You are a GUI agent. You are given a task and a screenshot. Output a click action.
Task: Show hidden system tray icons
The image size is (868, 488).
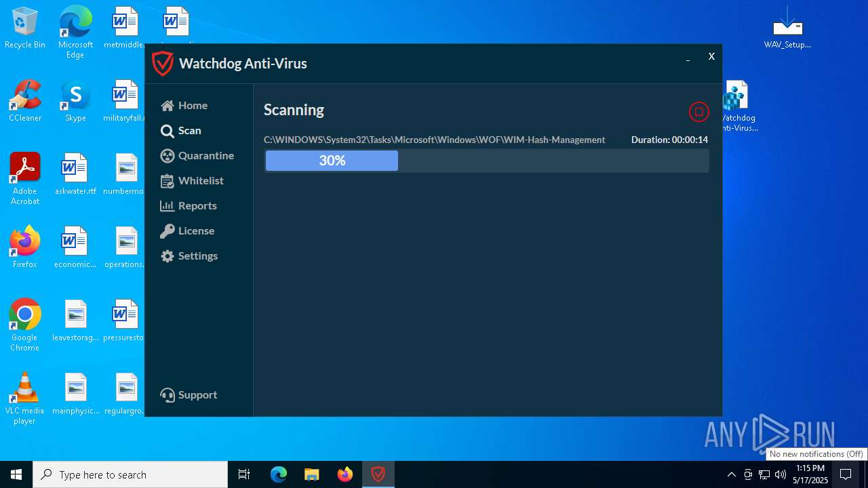(x=731, y=474)
